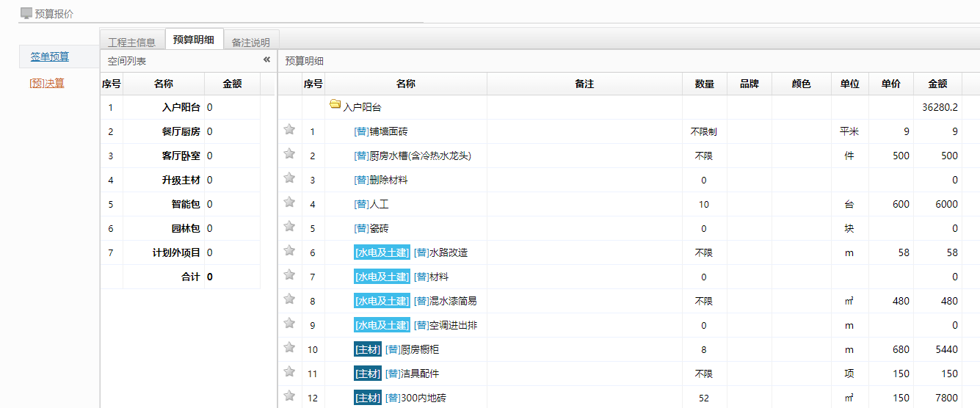The width and height of the screenshot is (980, 408).
Task: Open the 签单预算 link in sidebar
Action: pos(50,57)
